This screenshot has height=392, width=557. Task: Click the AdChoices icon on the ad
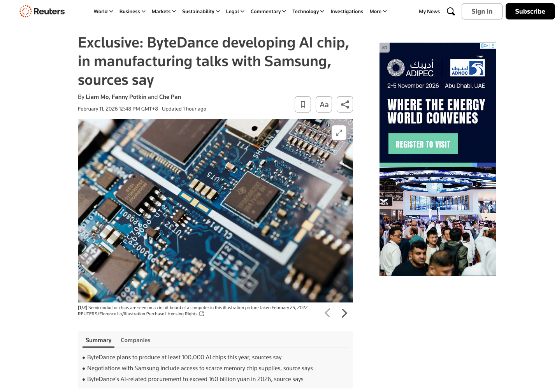[484, 46]
